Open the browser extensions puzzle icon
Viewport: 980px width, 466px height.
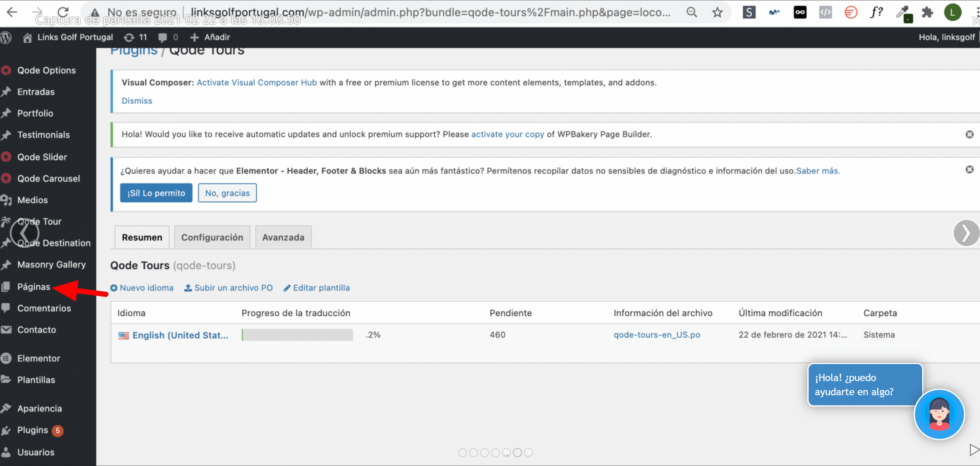click(x=927, y=13)
